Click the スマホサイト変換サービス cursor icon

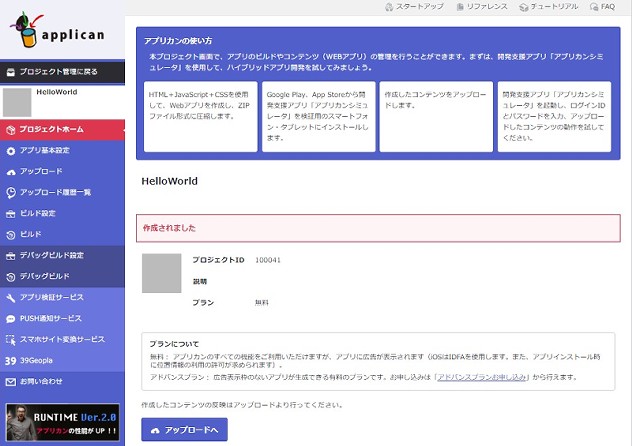pyautogui.click(x=11, y=340)
